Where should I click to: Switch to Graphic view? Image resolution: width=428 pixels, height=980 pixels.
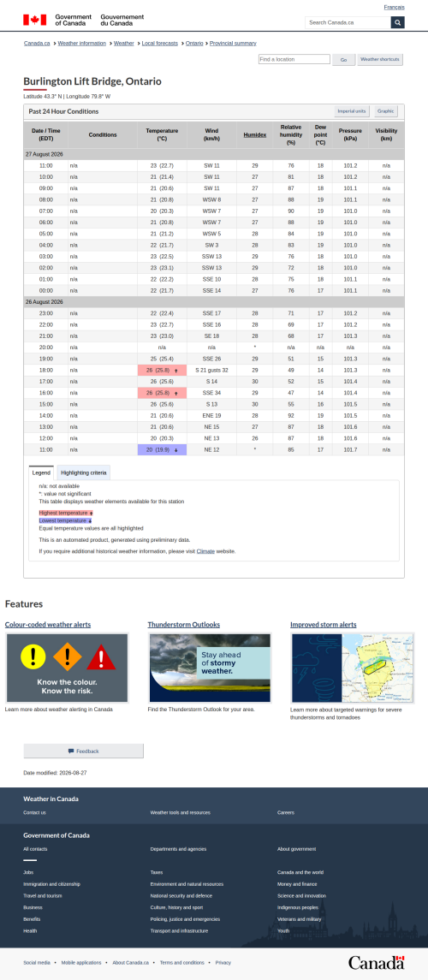(385, 111)
